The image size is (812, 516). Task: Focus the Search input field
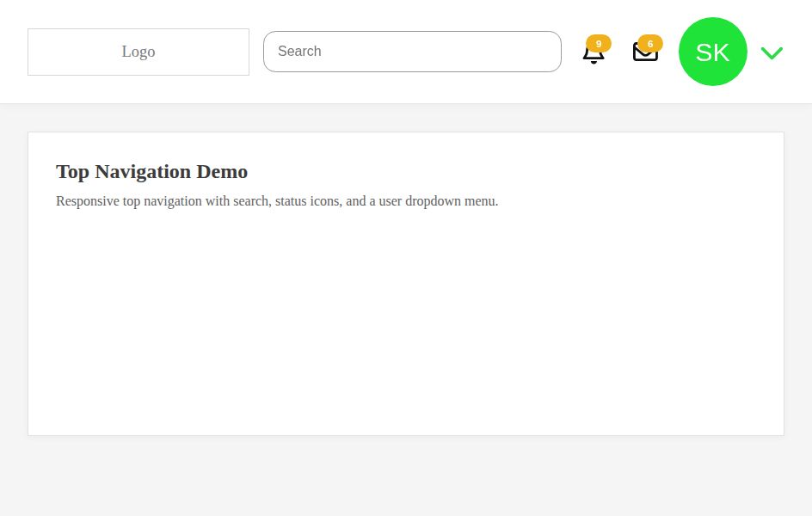[x=412, y=52]
